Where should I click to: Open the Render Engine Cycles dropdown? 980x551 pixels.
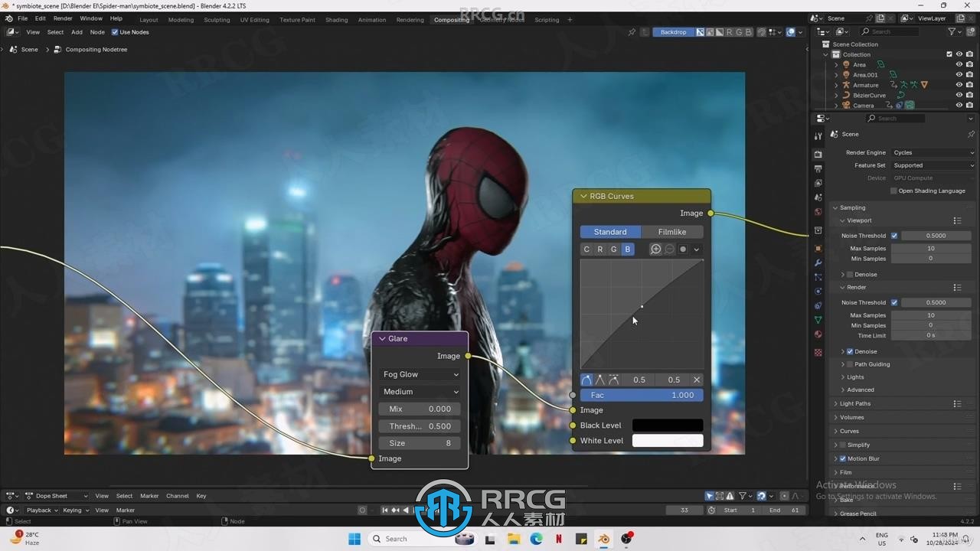pos(933,152)
